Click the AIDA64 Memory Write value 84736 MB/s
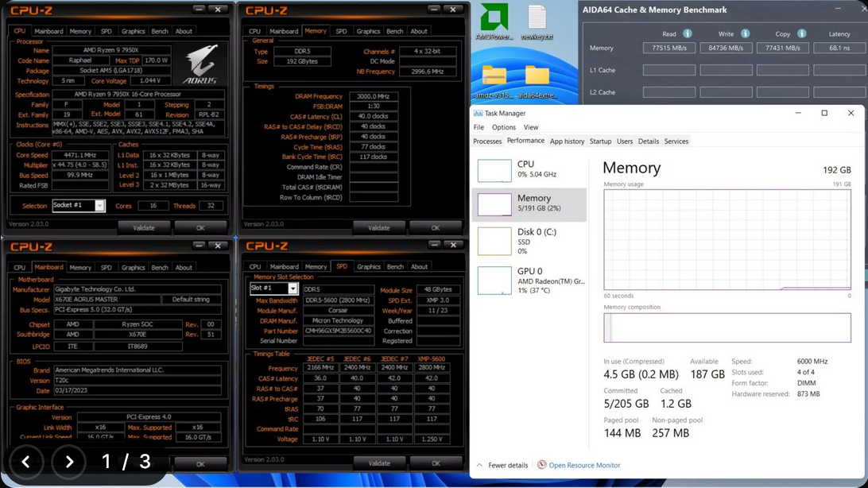868x488 pixels. 726,48
